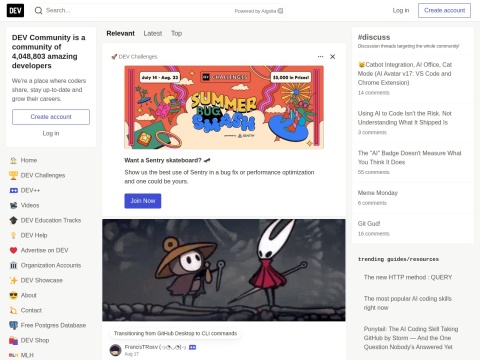Open Free Postgres Database sidebar link
Image resolution: width=480 pixels, height=360 pixels.
coord(51,325)
